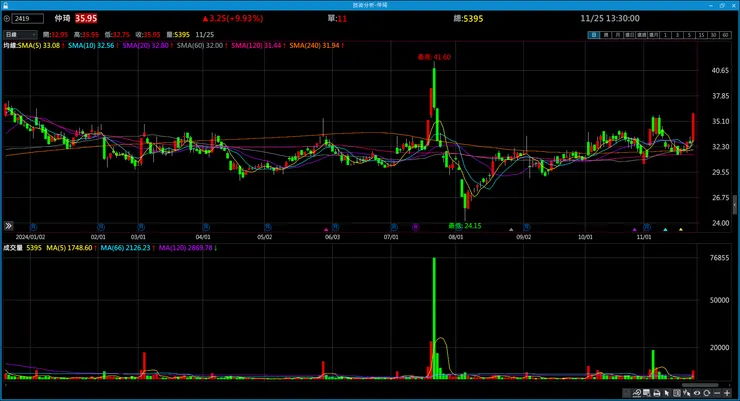Click the chart drawing tool icon in bottom toolbar
The width and height of the screenshot is (740, 401).
(637, 393)
